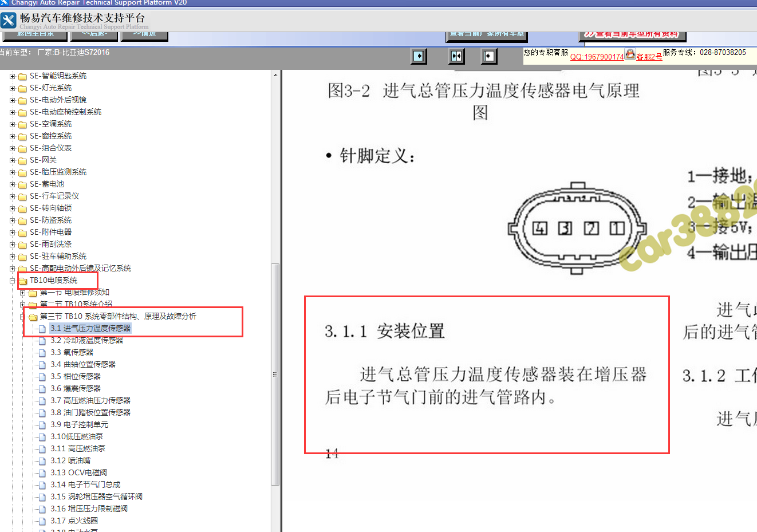Click the 服务专线:028-87038205 hotline text
The height and width of the screenshot is (532, 757).
tap(704, 52)
